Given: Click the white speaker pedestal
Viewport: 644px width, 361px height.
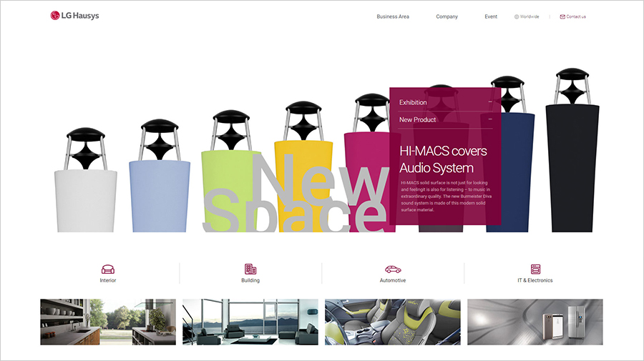Looking at the screenshot, I should point(85,201).
